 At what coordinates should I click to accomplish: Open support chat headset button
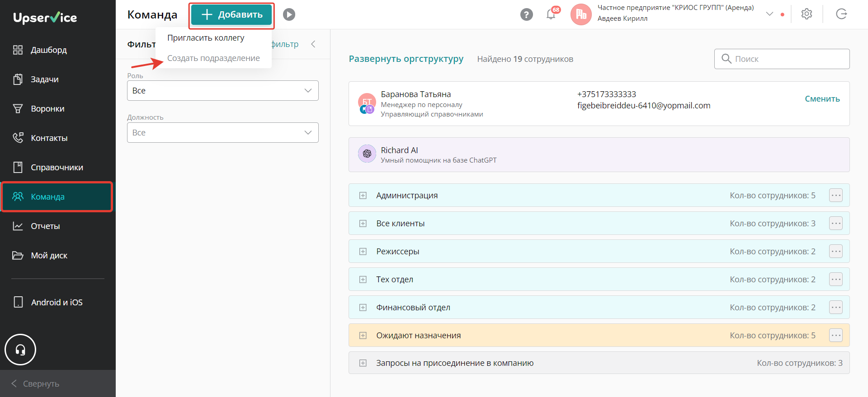[20, 350]
